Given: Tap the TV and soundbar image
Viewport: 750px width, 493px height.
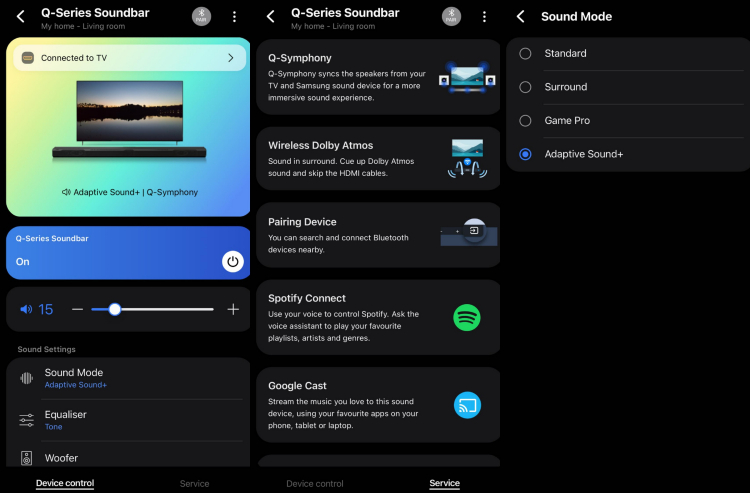Looking at the screenshot, I should [129, 121].
